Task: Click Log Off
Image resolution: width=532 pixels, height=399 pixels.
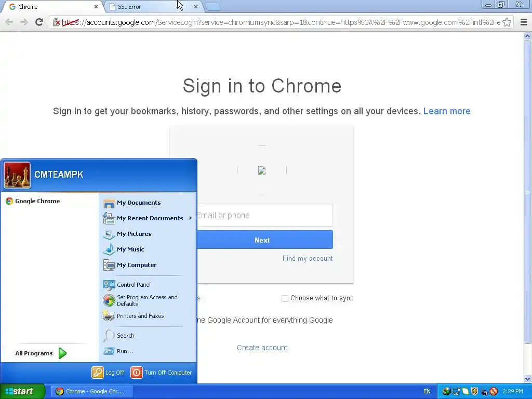Action: (x=108, y=372)
